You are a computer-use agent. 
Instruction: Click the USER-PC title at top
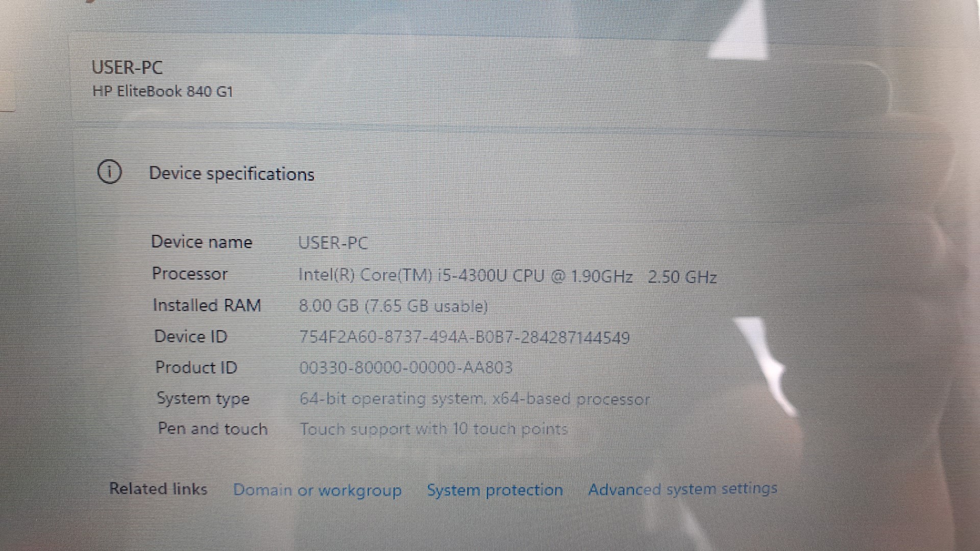pyautogui.click(x=127, y=67)
